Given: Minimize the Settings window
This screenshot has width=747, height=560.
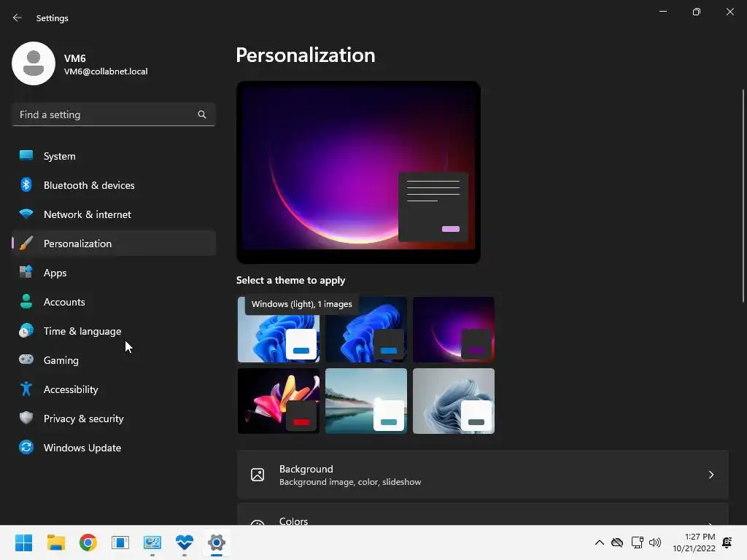Looking at the screenshot, I should tap(662, 12).
